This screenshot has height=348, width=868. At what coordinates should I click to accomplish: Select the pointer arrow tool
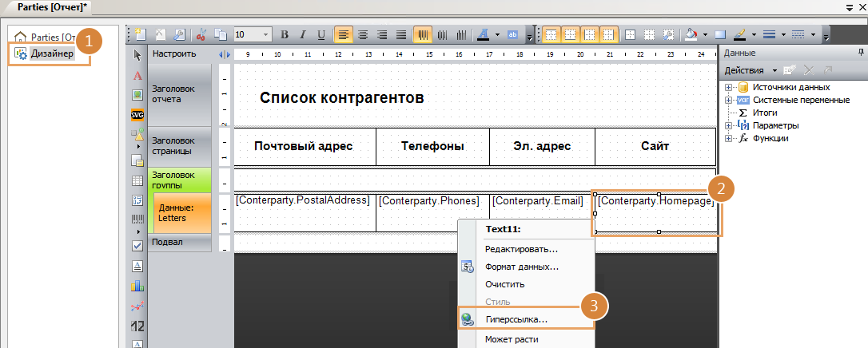[x=137, y=55]
